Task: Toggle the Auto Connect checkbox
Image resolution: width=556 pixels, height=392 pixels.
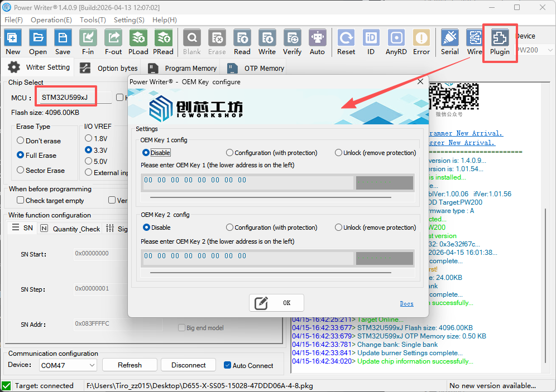Action: click(x=227, y=365)
